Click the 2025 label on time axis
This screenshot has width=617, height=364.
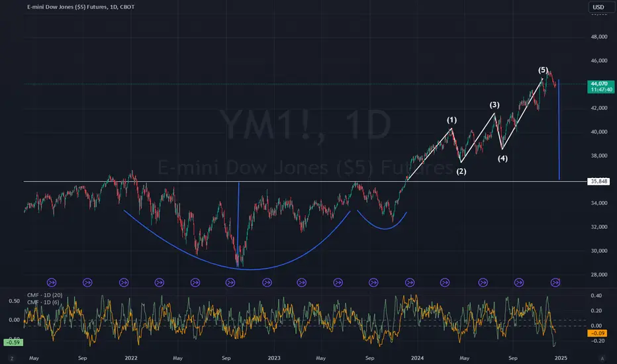pyautogui.click(x=561, y=358)
